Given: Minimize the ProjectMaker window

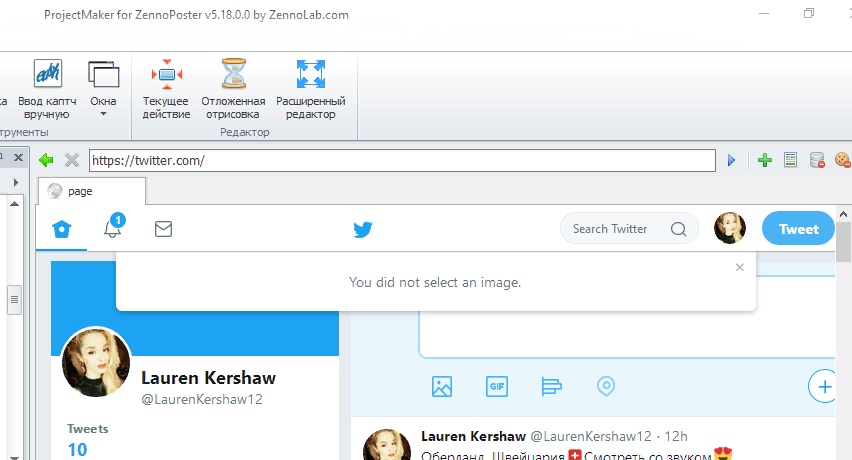Looking at the screenshot, I should pyautogui.click(x=764, y=14).
